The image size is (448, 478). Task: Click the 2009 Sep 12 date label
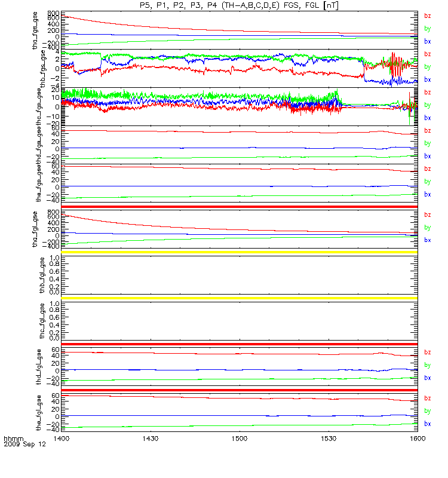tap(24, 445)
